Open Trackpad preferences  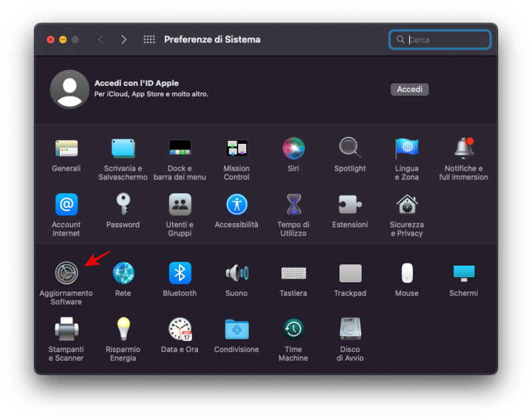click(x=350, y=273)
